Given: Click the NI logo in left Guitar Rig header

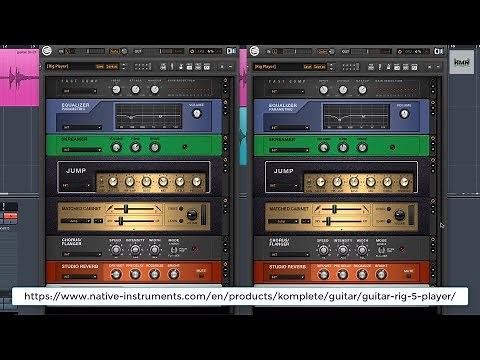Looking at the screenshot, I should [x=231, y=51].
